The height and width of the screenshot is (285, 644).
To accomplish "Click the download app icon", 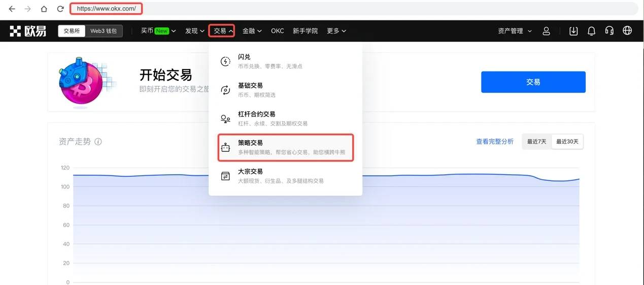I will [x=573, y=31].
